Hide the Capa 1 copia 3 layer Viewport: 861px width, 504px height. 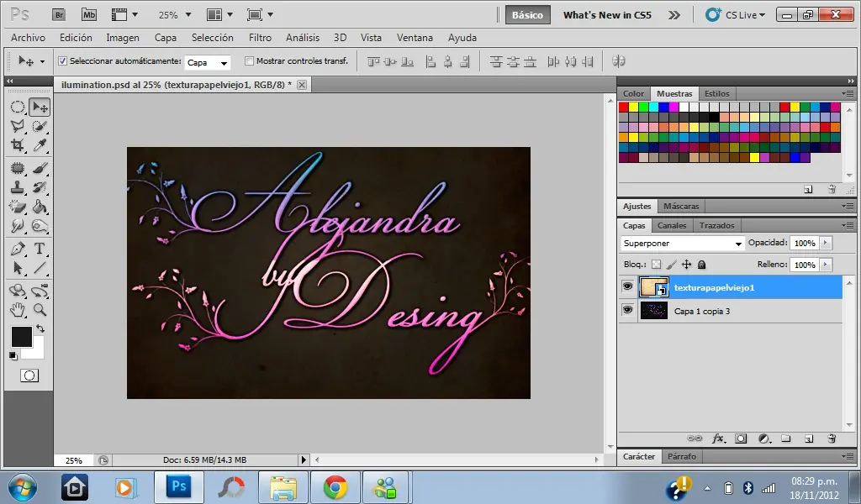[627, 310]
